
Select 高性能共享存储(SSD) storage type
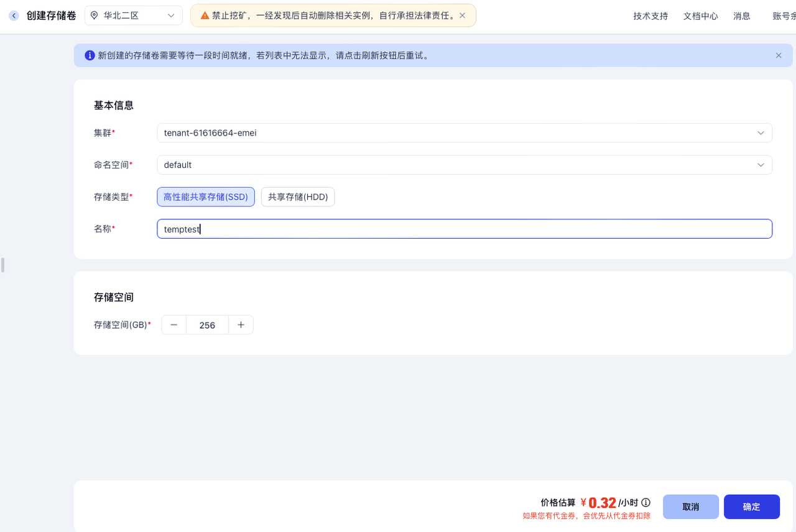click(x=206, y=196)
